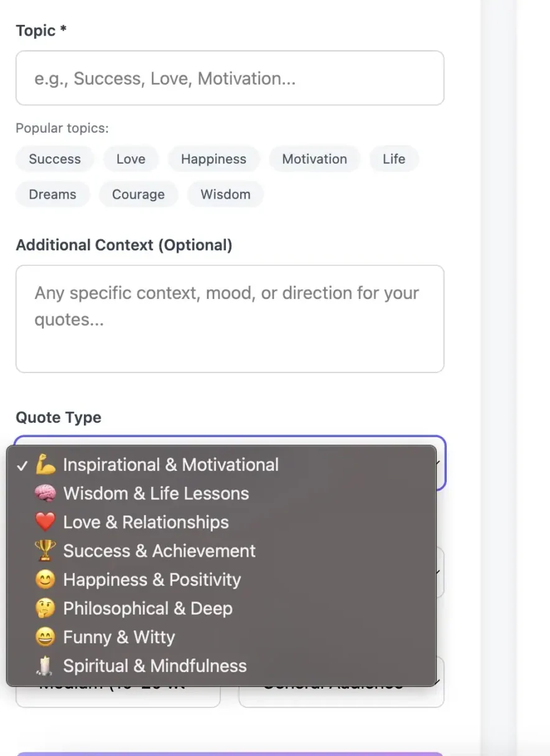Choose Philosophical & Deep quote type
This screenshot has width=550, height=756.
click(147, 608)
